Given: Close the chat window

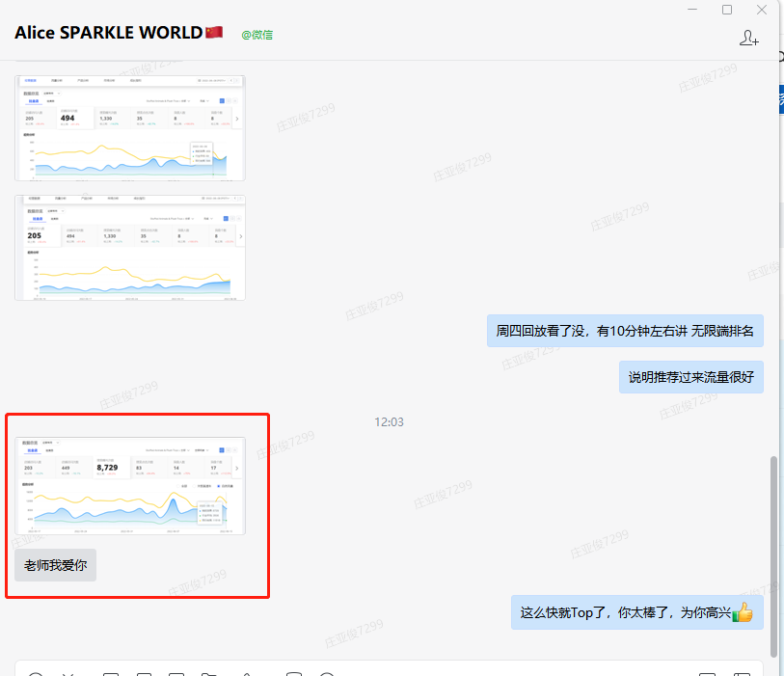Looking at the screenshot, I should (762, 10).
